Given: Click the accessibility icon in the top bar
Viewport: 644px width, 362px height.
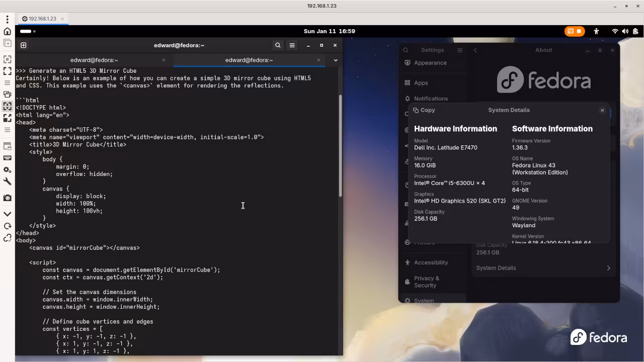Looking at the screenshot, I should 596,31.
